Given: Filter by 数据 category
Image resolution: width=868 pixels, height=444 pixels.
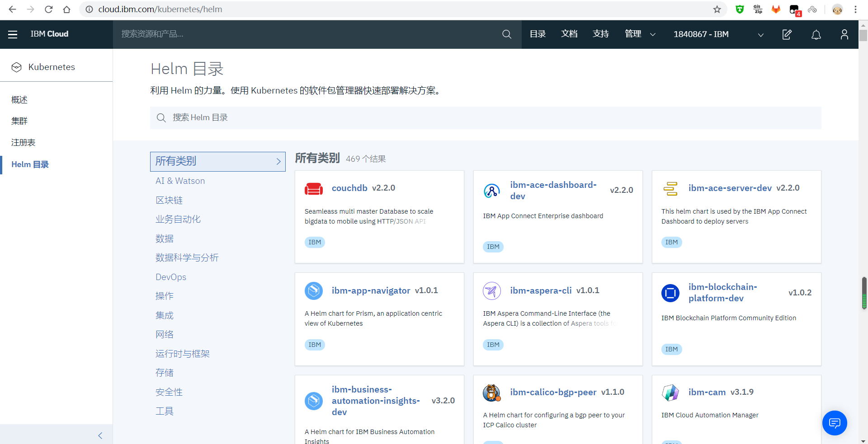Looking at the screenshot, I should pos(165,238).
